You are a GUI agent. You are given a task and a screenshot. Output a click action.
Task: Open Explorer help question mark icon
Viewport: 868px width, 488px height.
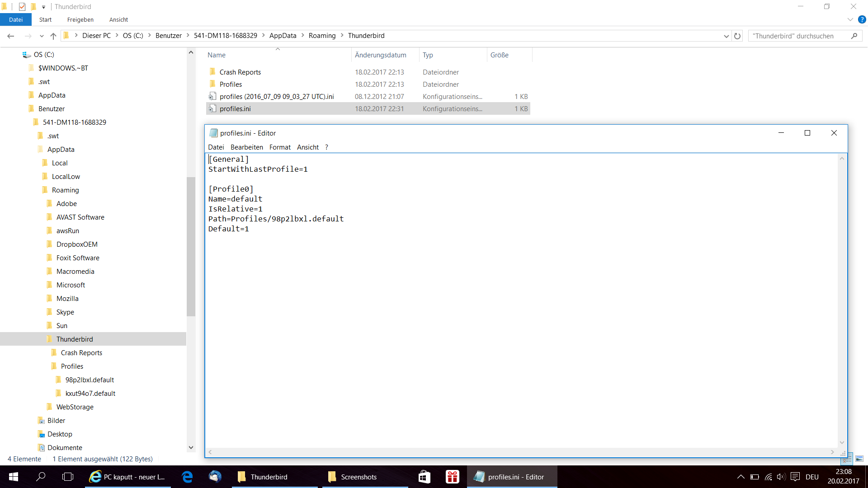click(862, 19)
